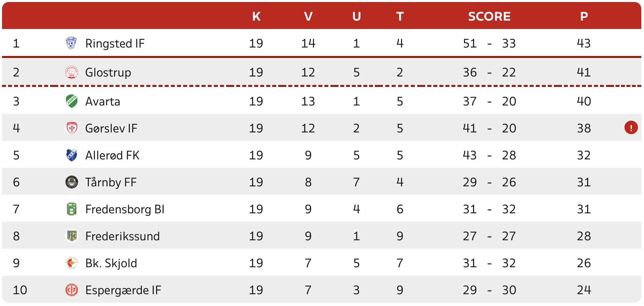Click the Frederikssund club crest
644x306 pixels.
pyautogui.click(x=71, y=236)
